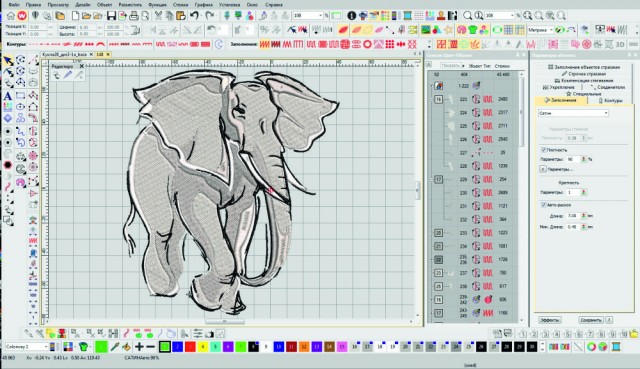Select the lettering A tool in left toolbox

8,96
